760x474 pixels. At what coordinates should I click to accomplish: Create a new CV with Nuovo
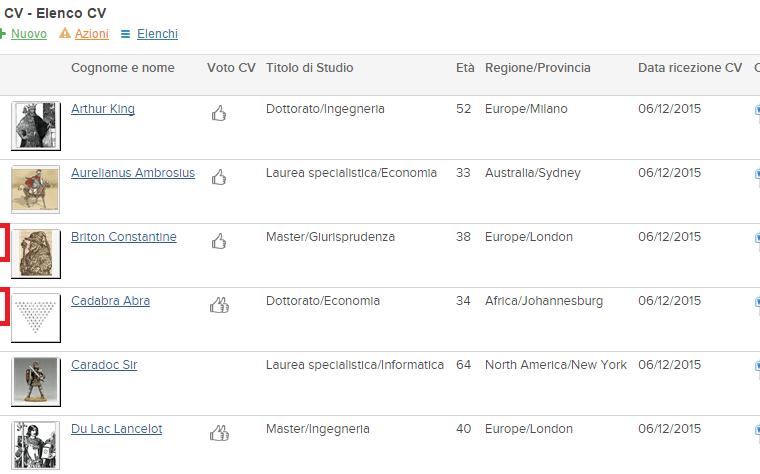point(28,34)
